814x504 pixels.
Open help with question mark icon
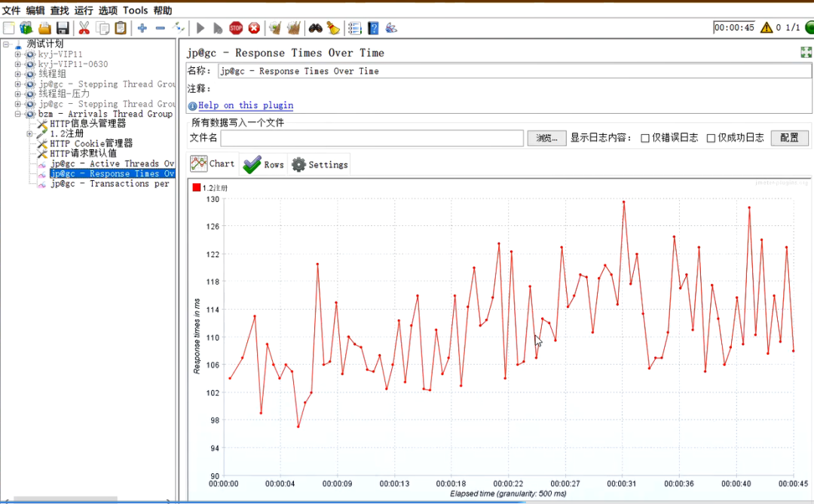[x=373, y=28]
